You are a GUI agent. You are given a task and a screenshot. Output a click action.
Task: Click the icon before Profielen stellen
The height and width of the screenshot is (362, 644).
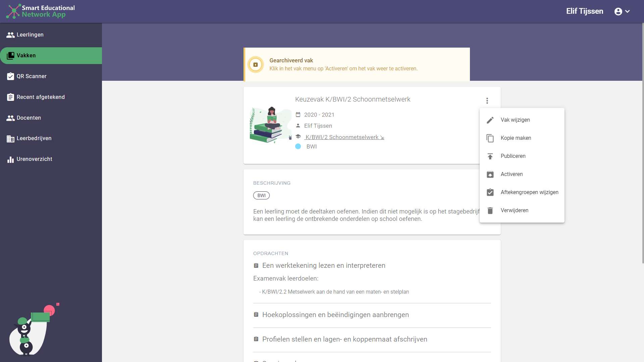pos(256,339)
